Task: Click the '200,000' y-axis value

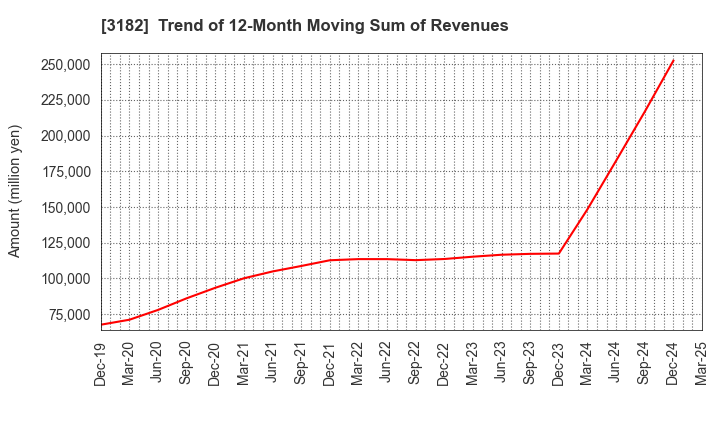Action: tap(66, 136)
